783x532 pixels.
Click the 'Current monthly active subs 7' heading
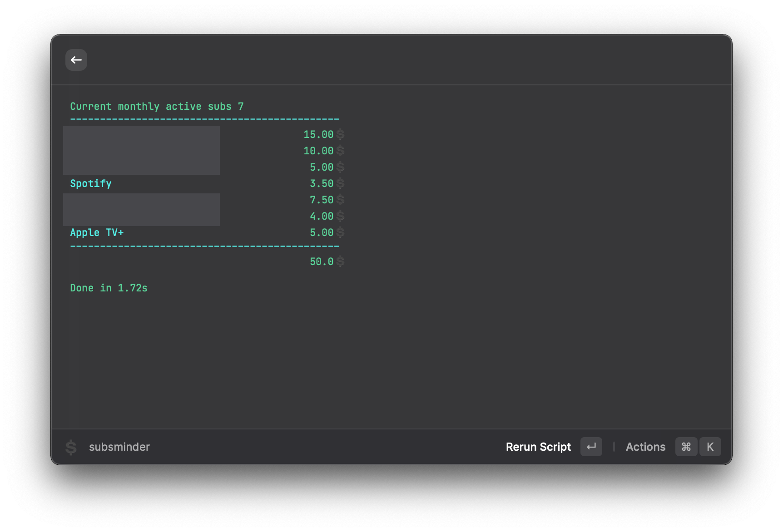coord(157,106)
